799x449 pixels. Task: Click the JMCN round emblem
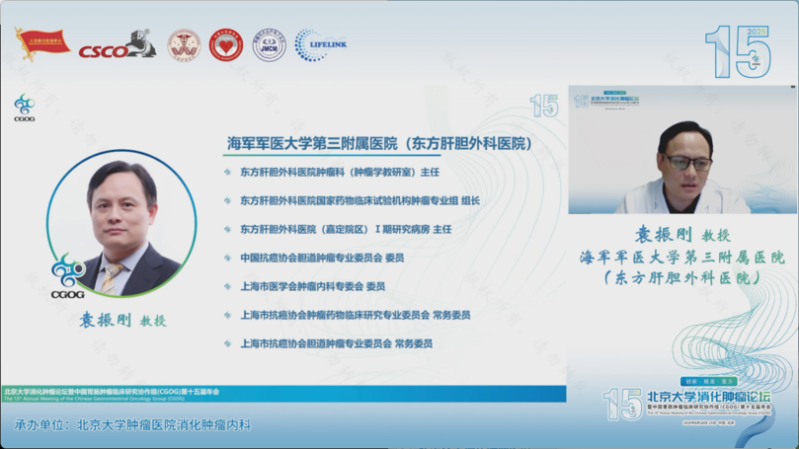269,45
